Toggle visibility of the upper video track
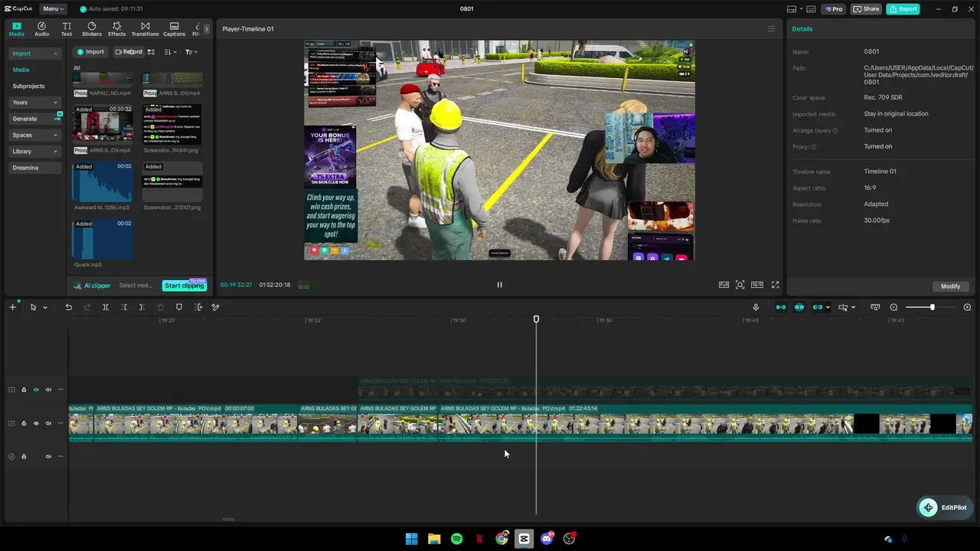 36,390
